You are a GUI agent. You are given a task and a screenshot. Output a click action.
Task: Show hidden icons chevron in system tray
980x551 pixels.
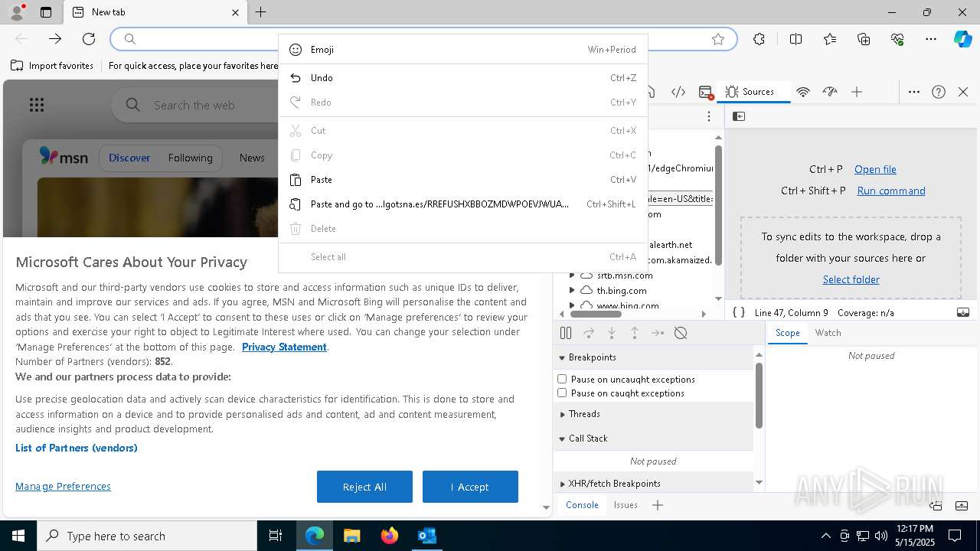[x=825, y=536]
